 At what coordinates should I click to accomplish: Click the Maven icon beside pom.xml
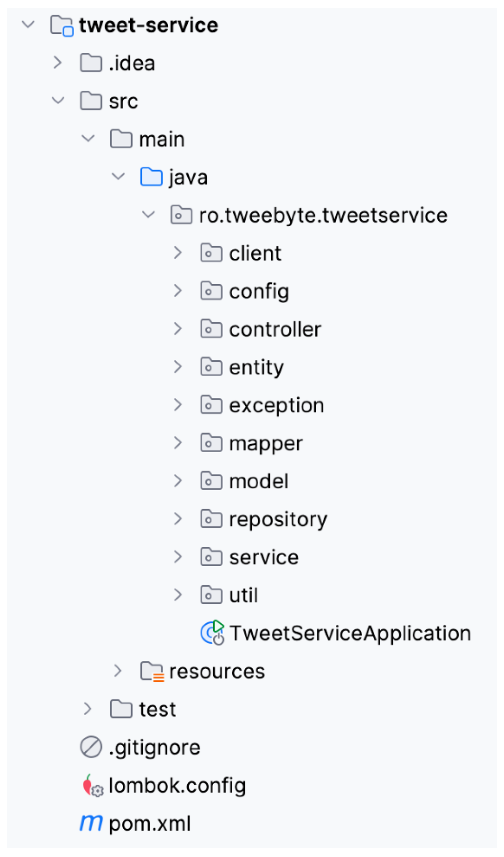[91, 823]
